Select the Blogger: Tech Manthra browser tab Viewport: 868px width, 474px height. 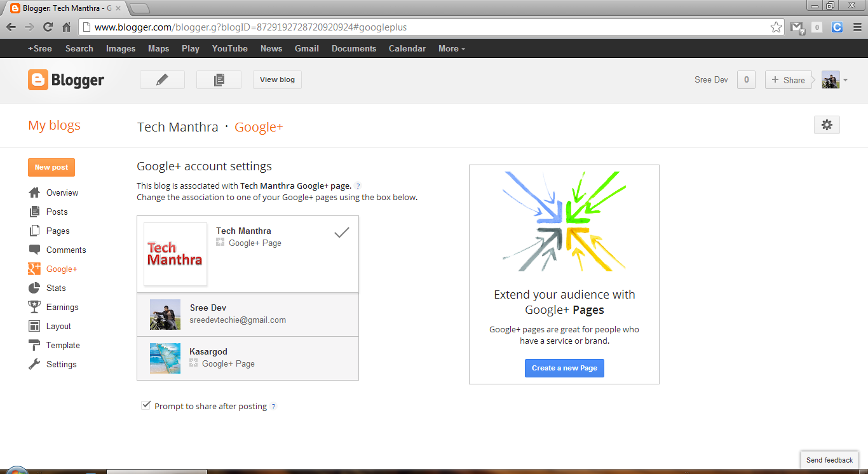65,8
